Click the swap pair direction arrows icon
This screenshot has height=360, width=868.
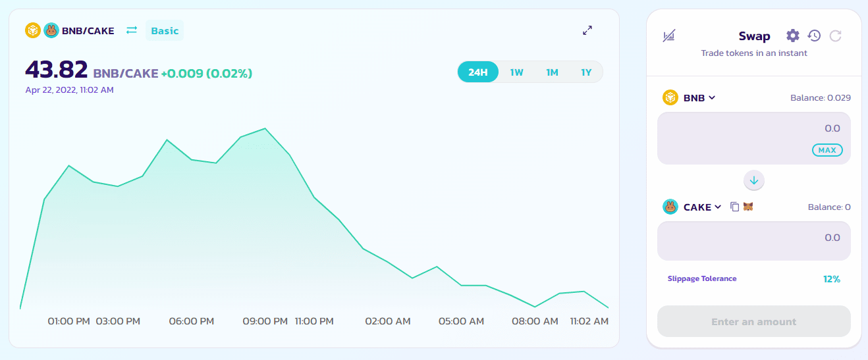(x=132, y=30)
